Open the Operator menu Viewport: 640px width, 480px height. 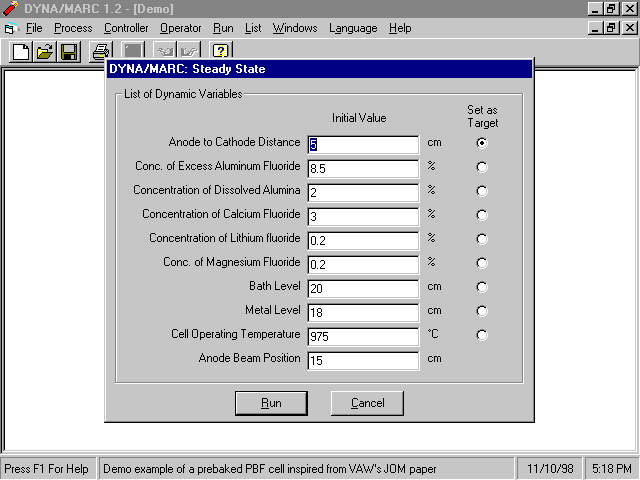[x=180, y=28]
